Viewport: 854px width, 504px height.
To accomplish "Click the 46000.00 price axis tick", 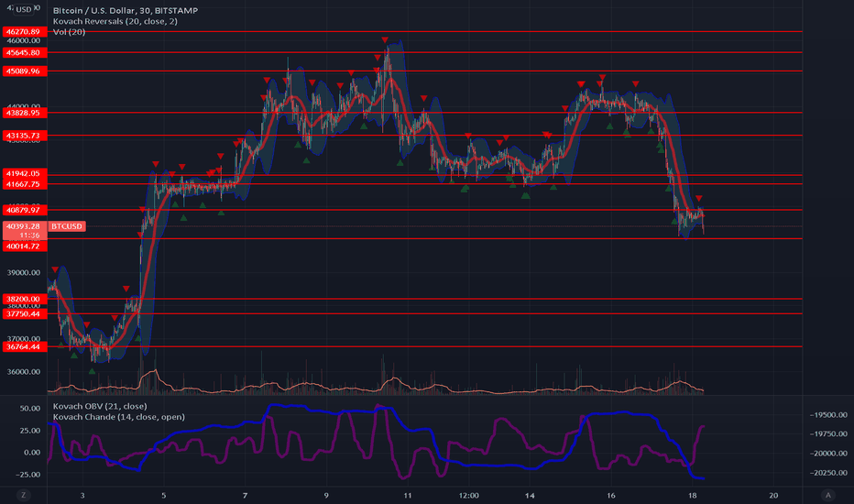I will pyautogui.click(x=24, y=41).
